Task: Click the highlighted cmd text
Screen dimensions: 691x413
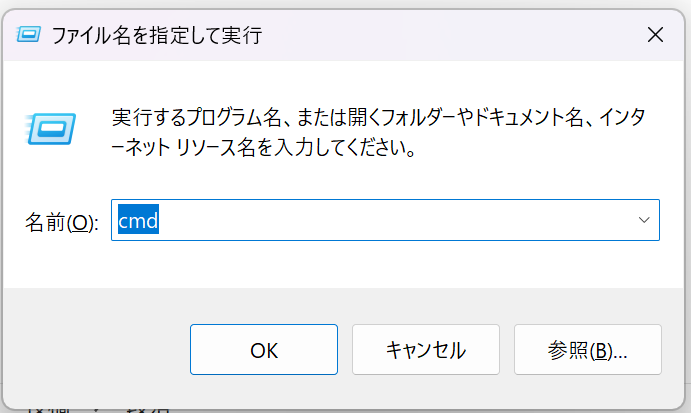Action: (x=139, y=219)
